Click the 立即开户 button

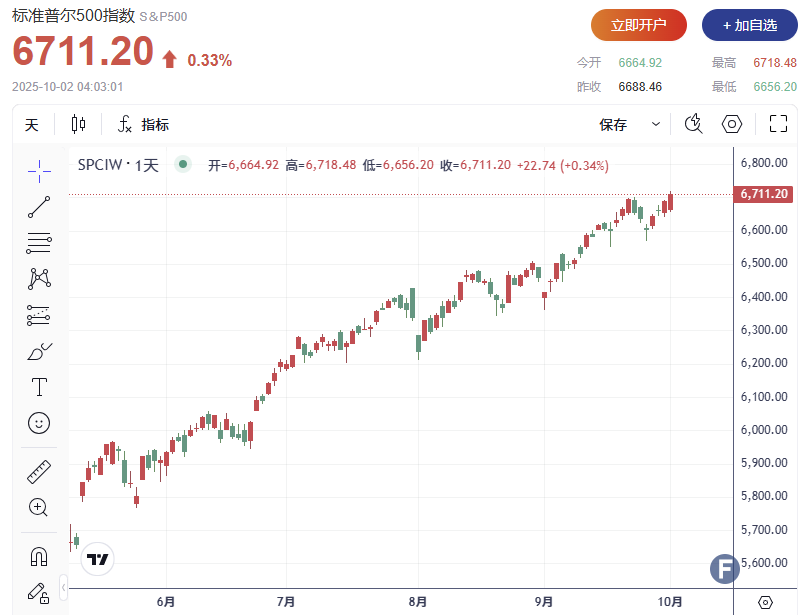639,25
